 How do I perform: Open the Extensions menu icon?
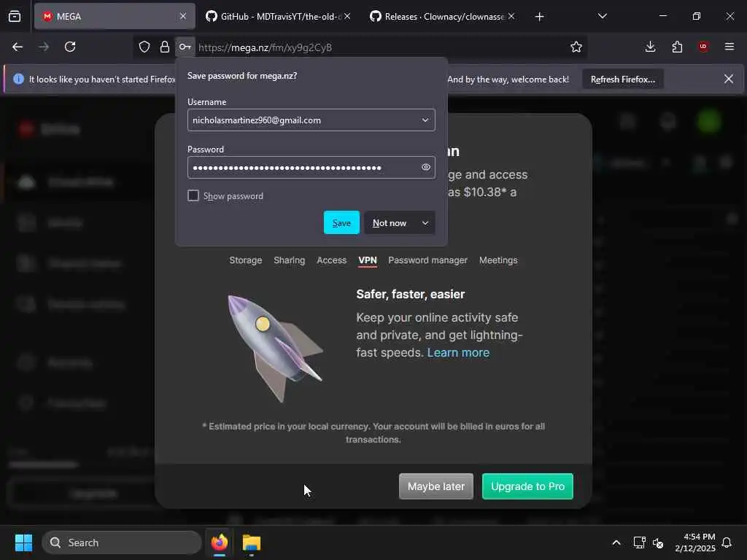point(677,47)
